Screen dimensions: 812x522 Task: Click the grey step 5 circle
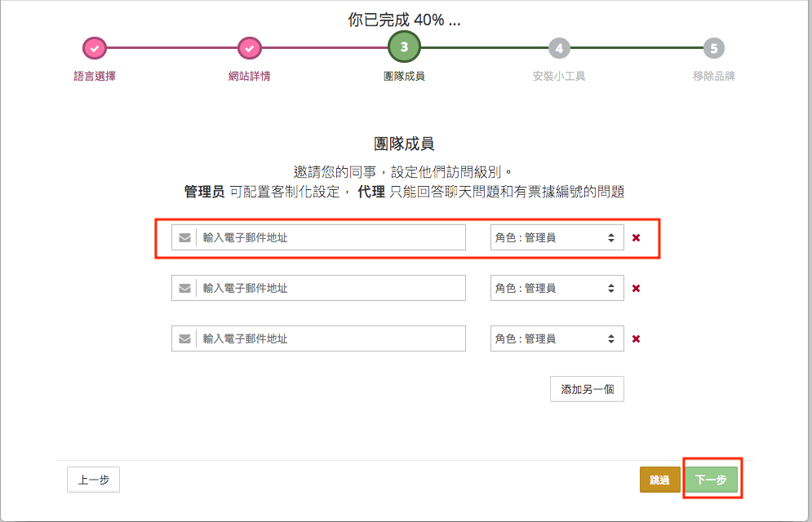(714, 48)
